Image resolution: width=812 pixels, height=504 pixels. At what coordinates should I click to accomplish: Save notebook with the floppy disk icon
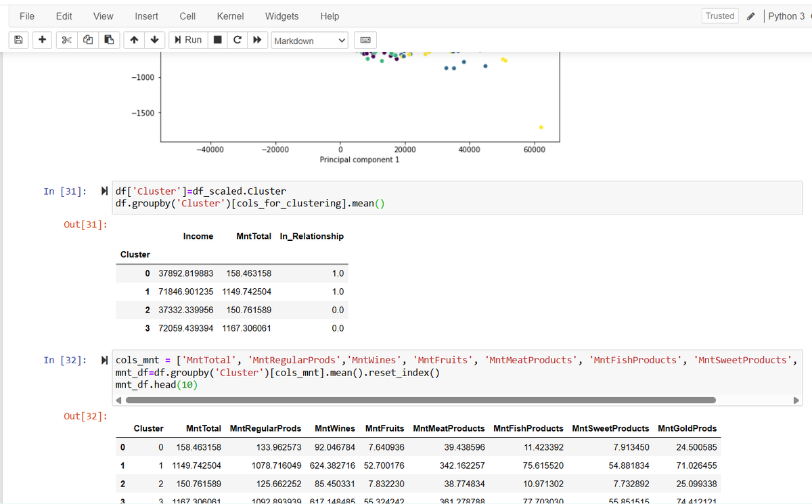click(18, 40)
